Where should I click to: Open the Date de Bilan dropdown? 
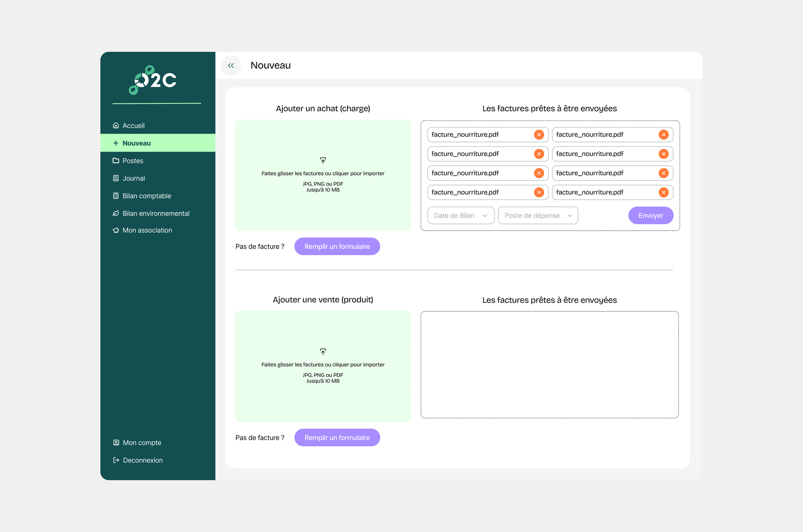pos(461,216)
